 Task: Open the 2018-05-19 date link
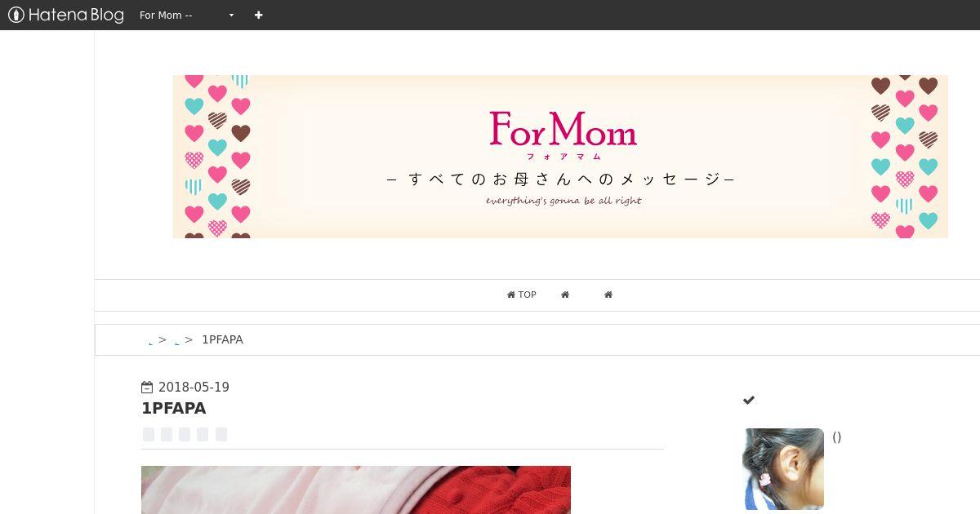tap(194, 388)
